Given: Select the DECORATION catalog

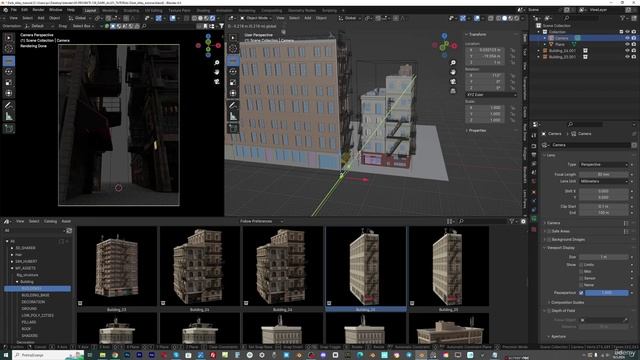Looking at the screenshot, I should (33, 302).
